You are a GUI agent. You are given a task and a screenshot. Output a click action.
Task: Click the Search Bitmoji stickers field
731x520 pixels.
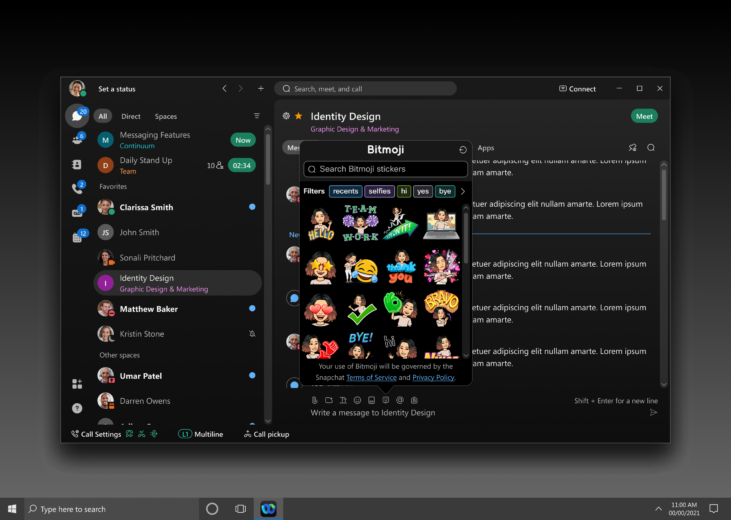pos(385,169)
